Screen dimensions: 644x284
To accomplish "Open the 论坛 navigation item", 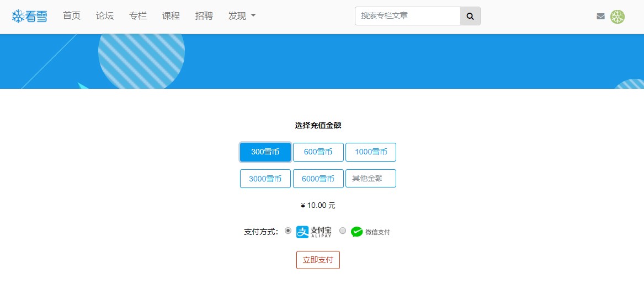I will point(105,16).
